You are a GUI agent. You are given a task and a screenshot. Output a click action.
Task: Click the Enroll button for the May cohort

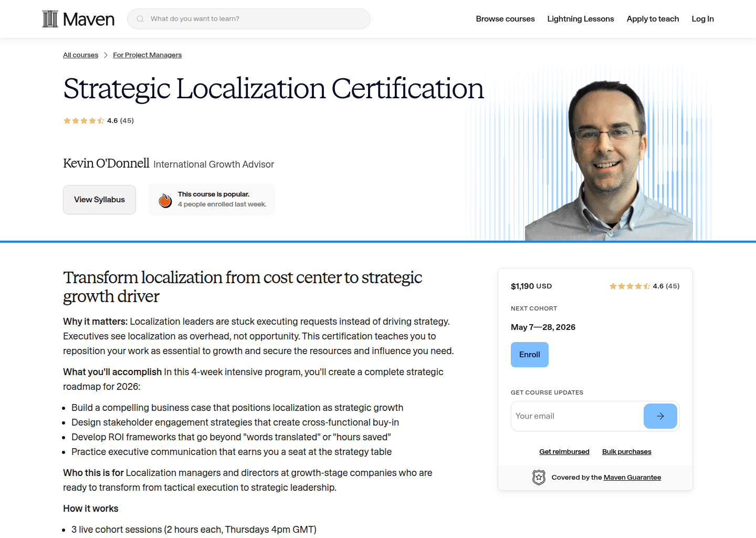click(x=529, y=354)
